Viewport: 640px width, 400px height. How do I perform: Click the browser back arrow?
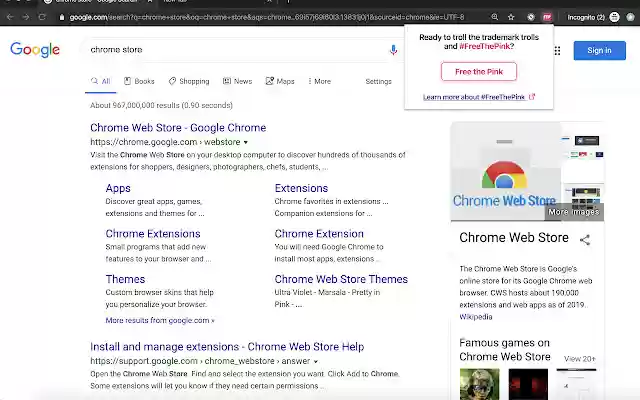coord(10,17)
